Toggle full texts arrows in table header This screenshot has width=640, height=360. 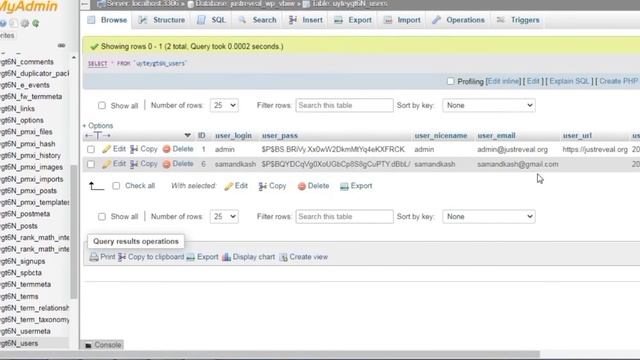coord(97,136)
